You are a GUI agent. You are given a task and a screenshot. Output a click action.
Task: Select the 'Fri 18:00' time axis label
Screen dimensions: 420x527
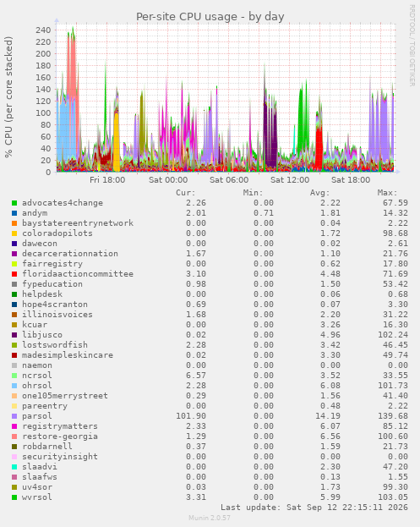107,180
